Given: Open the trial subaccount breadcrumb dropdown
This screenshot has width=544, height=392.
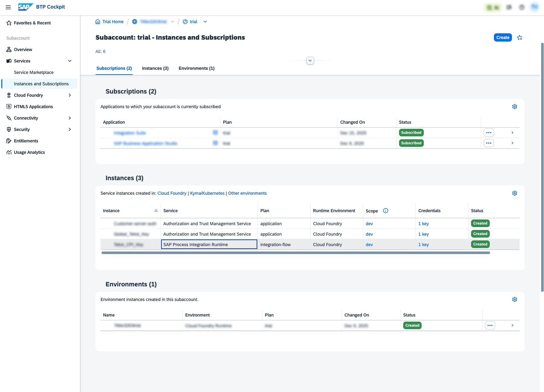Looking at the screenshot, I should (205, 22).
